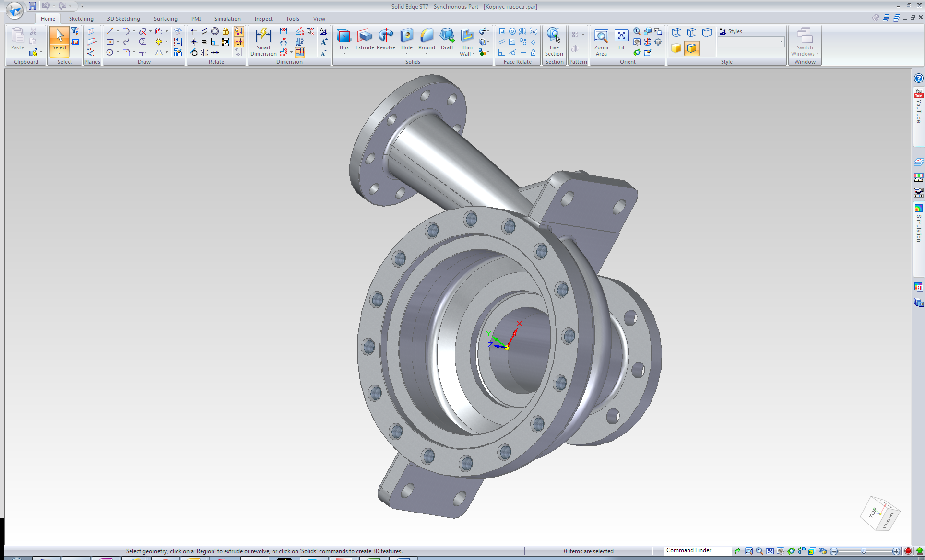This screenshot has width=925, height=560.
Task: Open the Simulation tab
Action: [228, 18]
